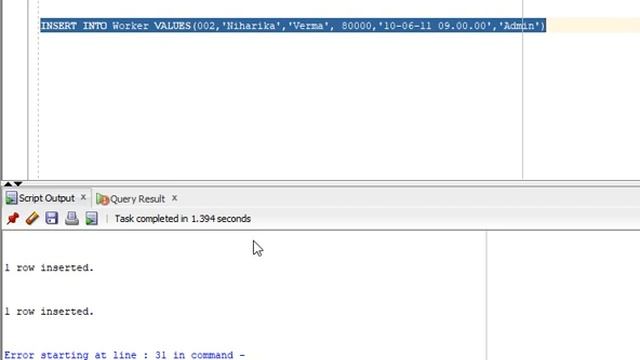Screen dimensions: 640x360
Task: Click the up arrow on the panel splitter
Action: click(x=8, y=184)
